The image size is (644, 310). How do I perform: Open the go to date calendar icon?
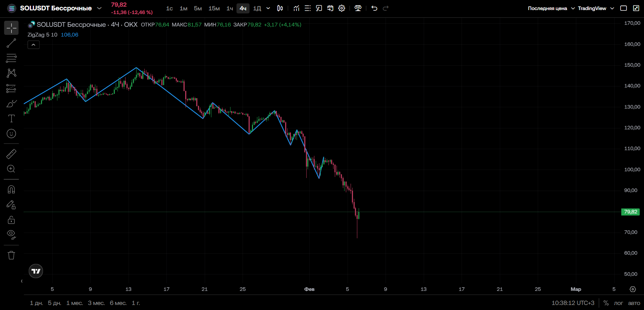point(330,8)
